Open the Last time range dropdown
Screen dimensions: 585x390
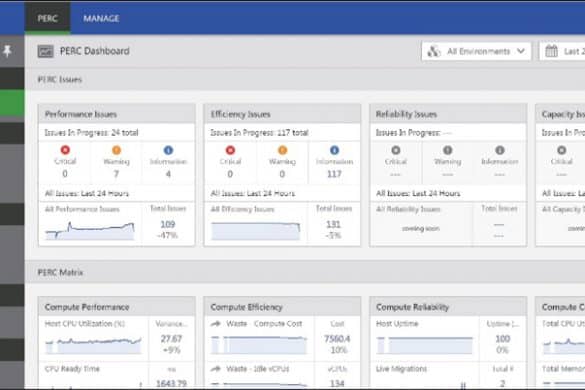562,51
